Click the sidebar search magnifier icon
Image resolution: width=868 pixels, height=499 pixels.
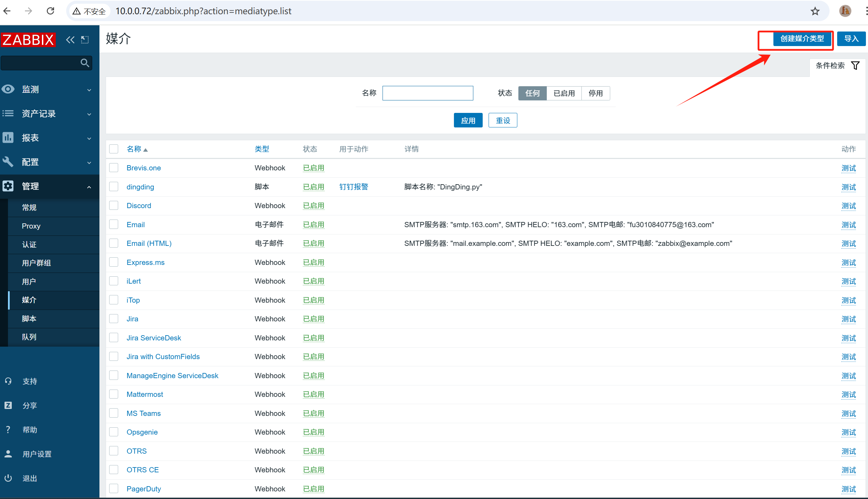[x=85, y=63]
